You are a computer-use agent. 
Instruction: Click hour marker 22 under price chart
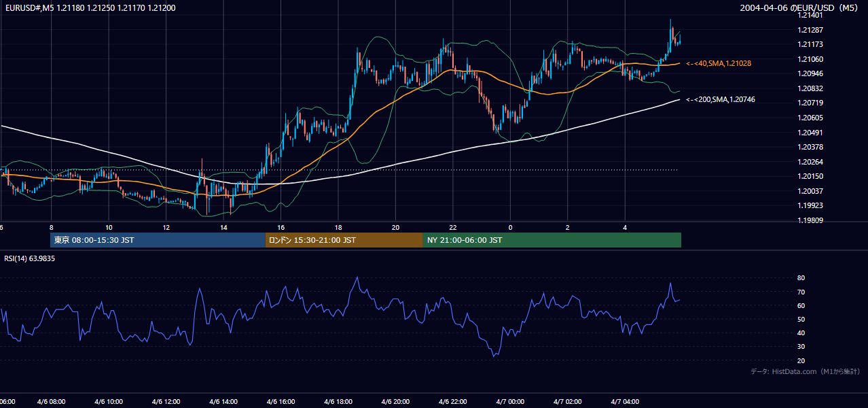click(453, 226)
